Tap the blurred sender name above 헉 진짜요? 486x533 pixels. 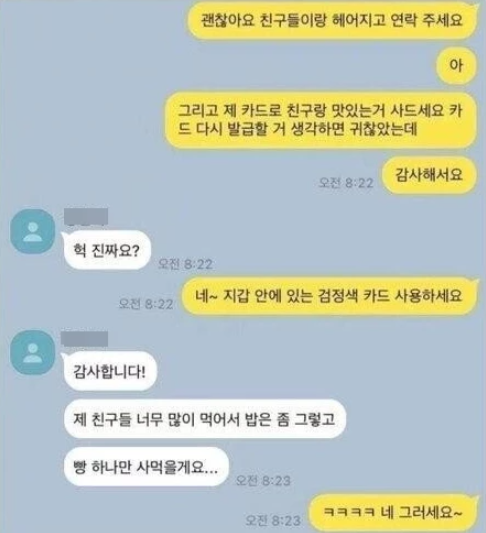pyautogui.click(x=86, y=217)
